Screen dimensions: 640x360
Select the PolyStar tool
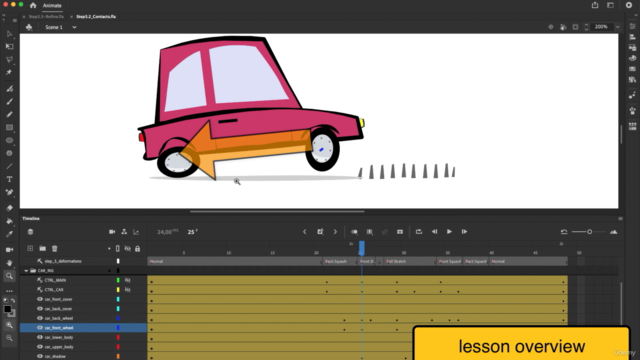pos(9,153)
